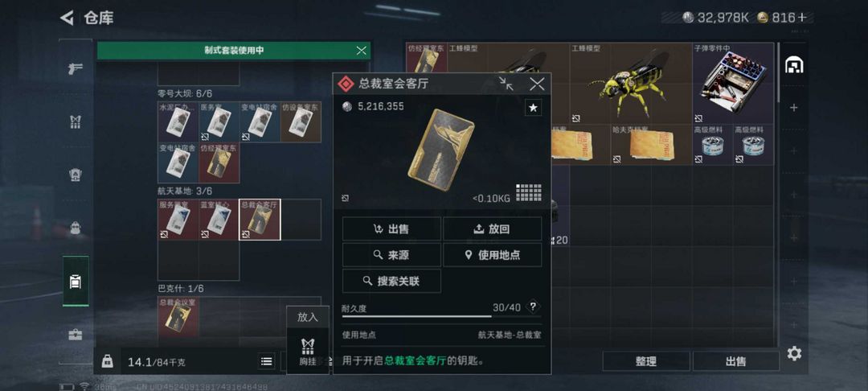
Task: Collapse the item detail panel
Action: click(506, 84)
